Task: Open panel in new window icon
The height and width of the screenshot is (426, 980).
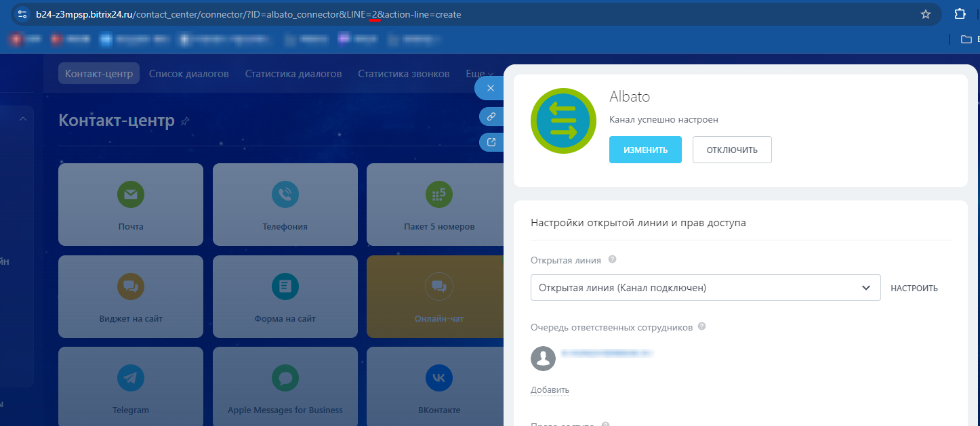Action: (491, 142)
